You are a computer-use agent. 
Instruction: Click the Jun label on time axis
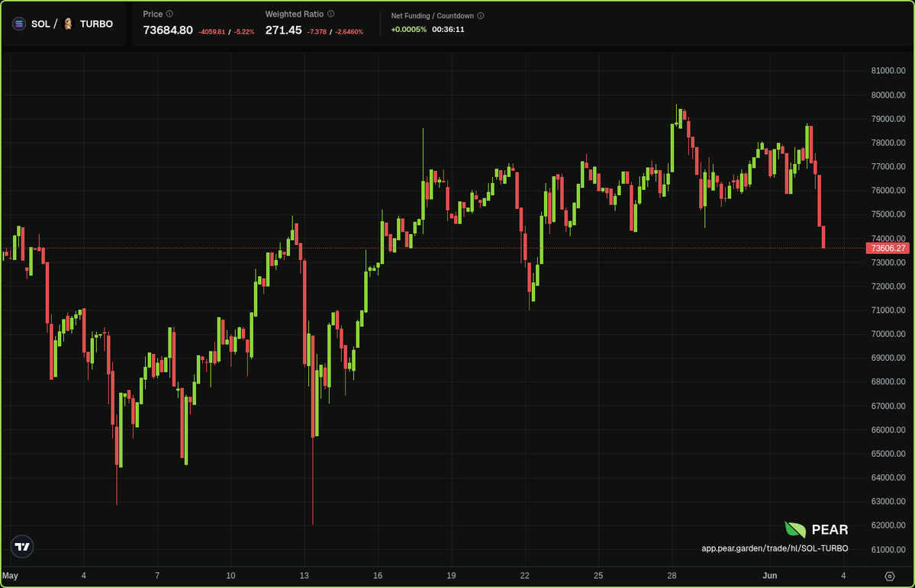click(x=770, y=576)
